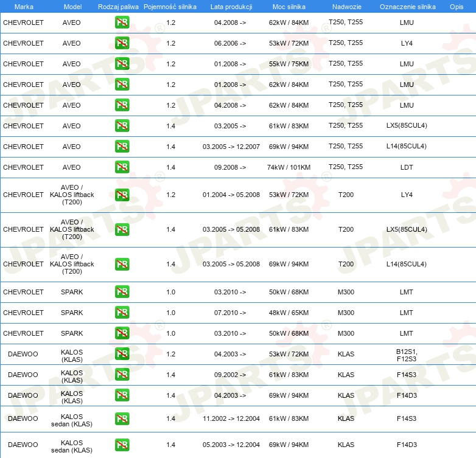The height and width of the screenshot is (458, 476).
Task: Select engine code F14S3 in the 09.2002 row
Action: tap(407, 375)
